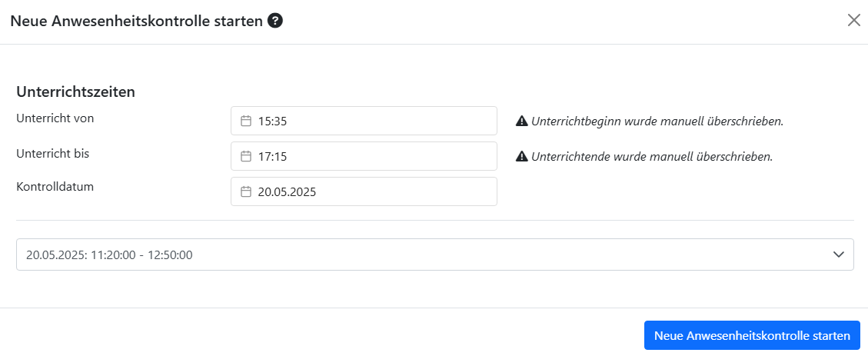The width and height of the screenshot is (868, 356).
Task: Click calendar icon in Unterricht bis field
Action: [x=246, y=156]
